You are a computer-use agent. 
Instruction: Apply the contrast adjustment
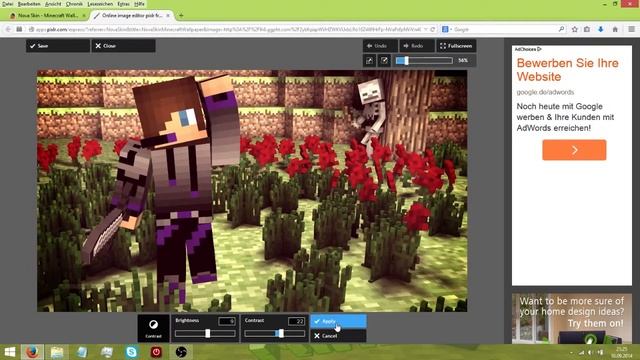tap(338, 321)
